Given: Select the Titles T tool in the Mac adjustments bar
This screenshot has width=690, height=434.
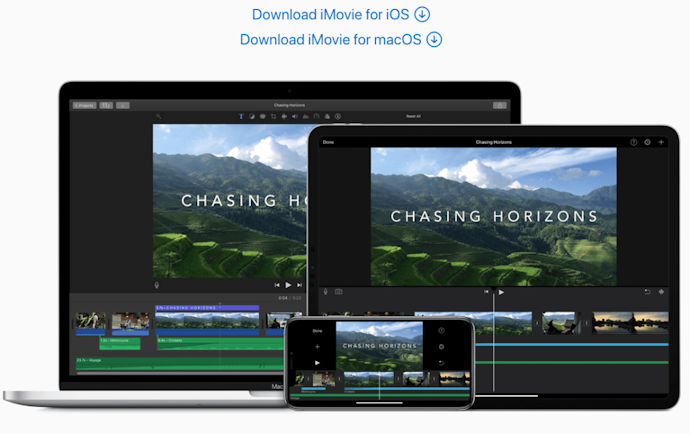Looking at the screenshot, I should pos(241,117).
